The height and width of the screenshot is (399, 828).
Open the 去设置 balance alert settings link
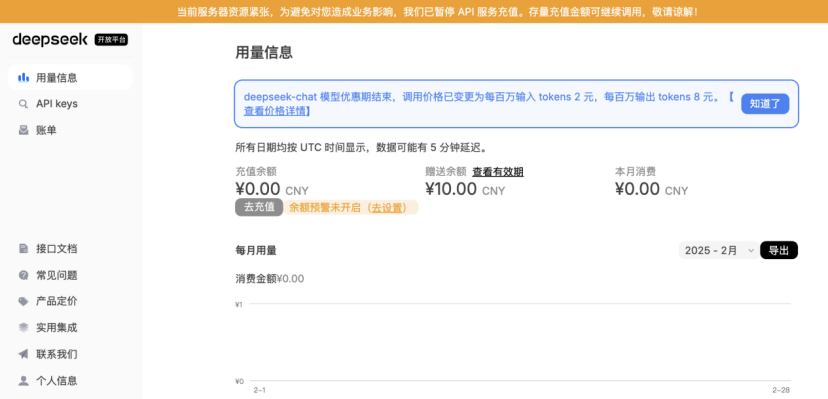tap(388, 208)
